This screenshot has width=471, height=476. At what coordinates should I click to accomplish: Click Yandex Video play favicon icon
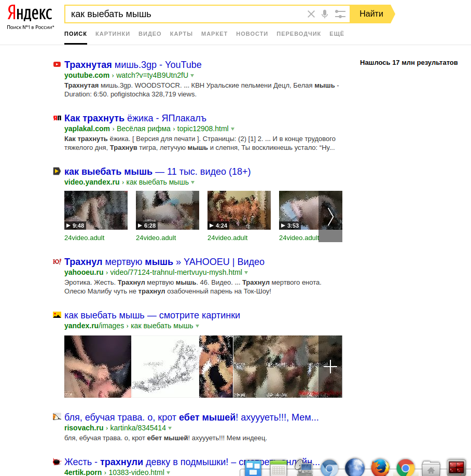(57, 171)
